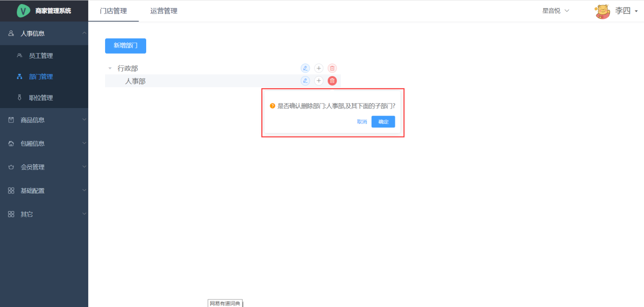Expand the 商品信息 sidebar group
The image size is (644, 307).
pyautogui.click(x=84, y=120)
